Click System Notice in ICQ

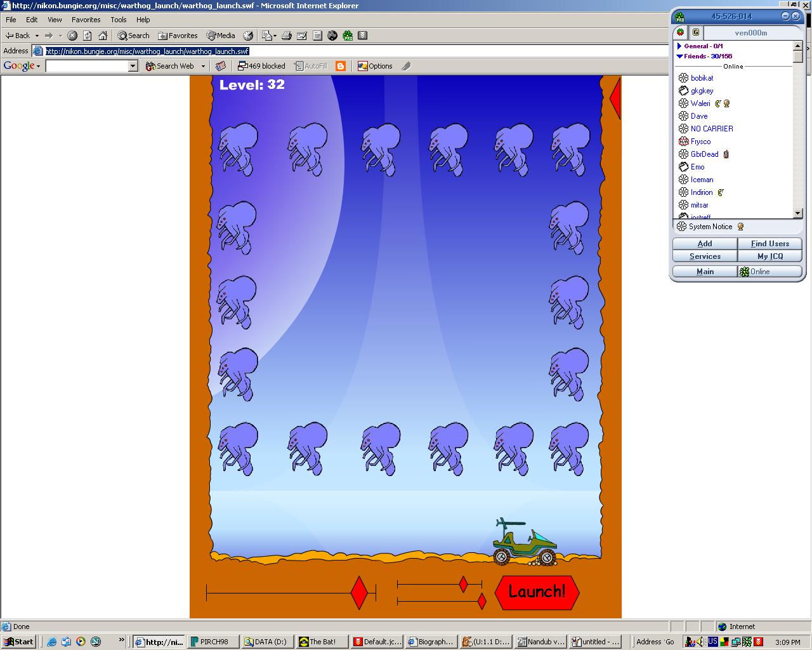[x=710, y=227]
